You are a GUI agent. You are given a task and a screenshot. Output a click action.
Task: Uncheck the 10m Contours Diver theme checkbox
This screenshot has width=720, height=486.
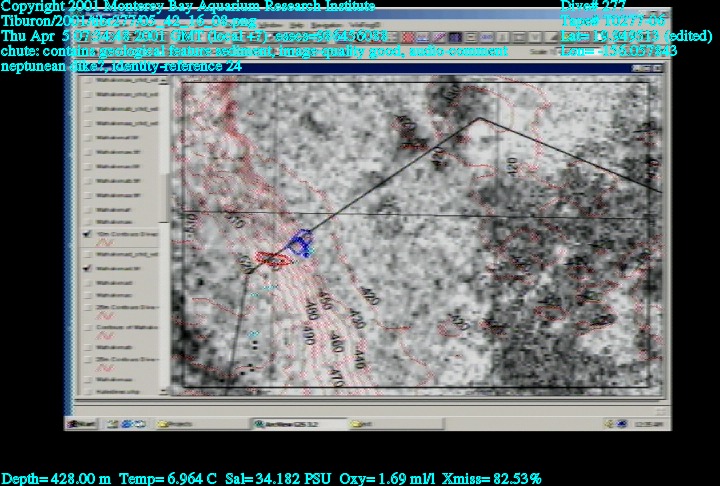89,232
